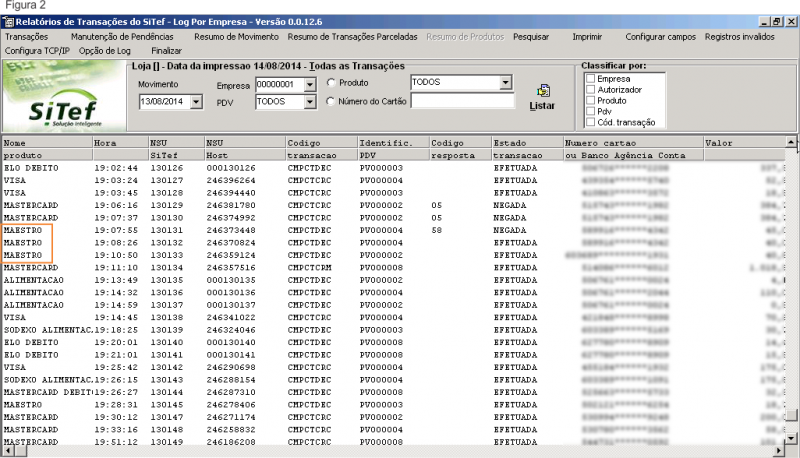
Task: Click the Hora column header
Action: tap(120, 149)
